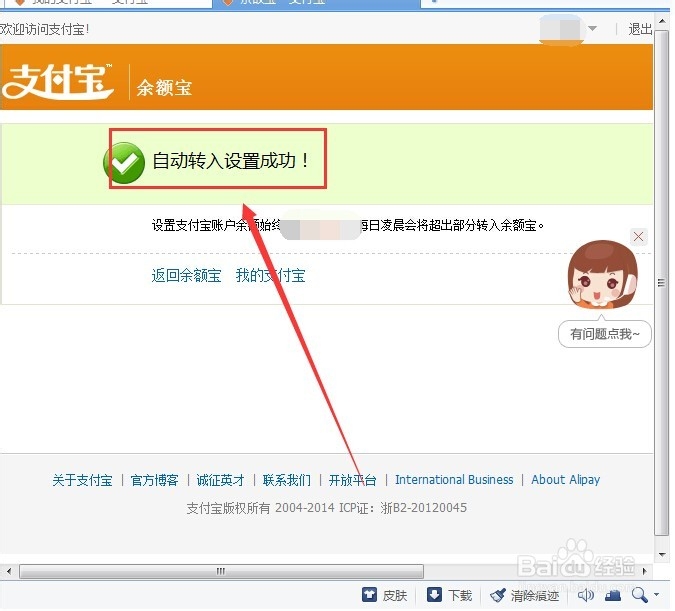The height and width of the screenshot is (611, 675).
Task: Click the speaker volume icon in status bar
Action: pyautogui.click(x=586, y=595)
